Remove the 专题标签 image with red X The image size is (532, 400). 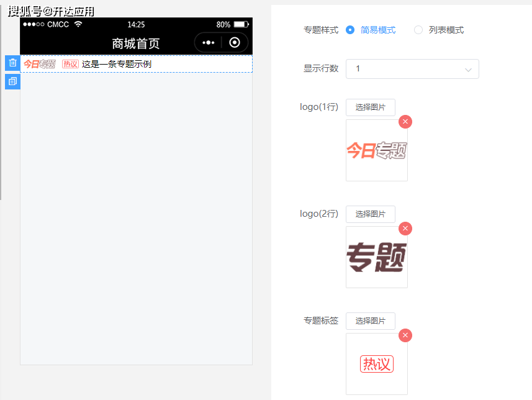405,335
